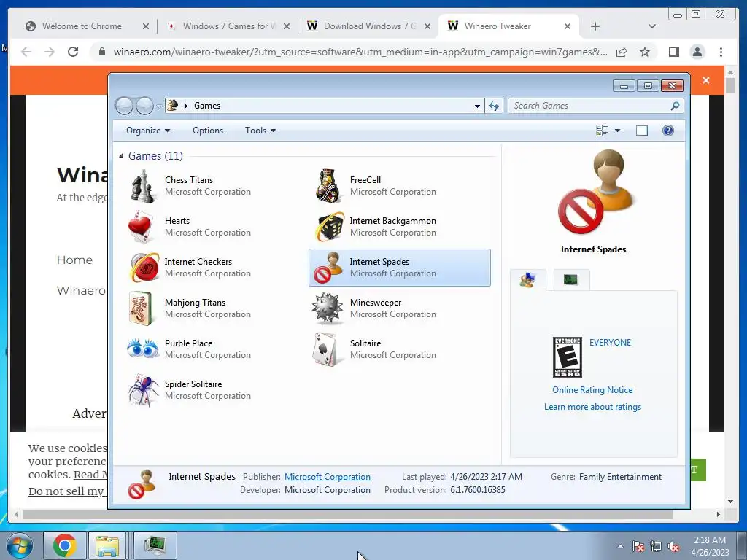Click the Chrome reload page icon
The height and width of the screenshot is (560, 747).
(x=73, y=52)
